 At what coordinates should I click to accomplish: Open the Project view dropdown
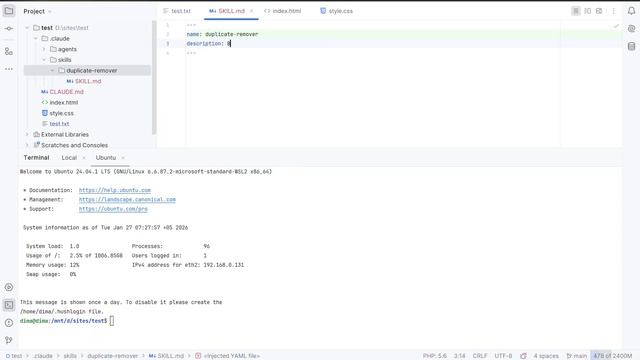[38, 11]
